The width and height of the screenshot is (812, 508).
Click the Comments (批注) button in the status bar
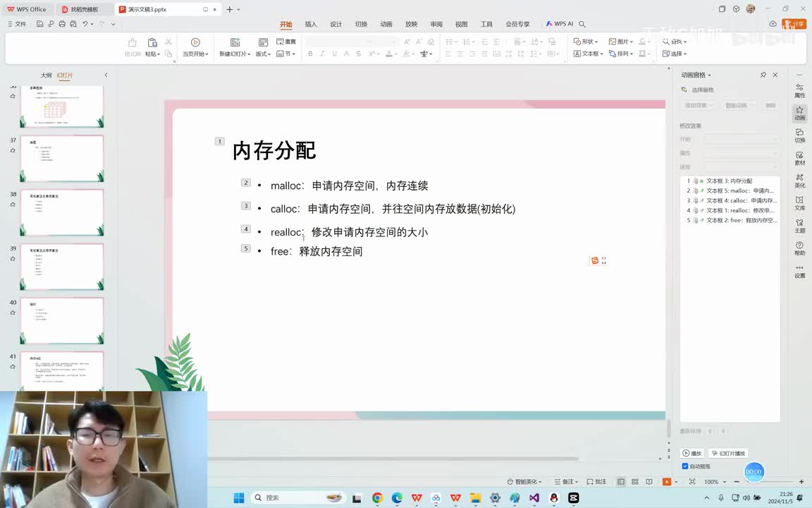coord(596,482)
